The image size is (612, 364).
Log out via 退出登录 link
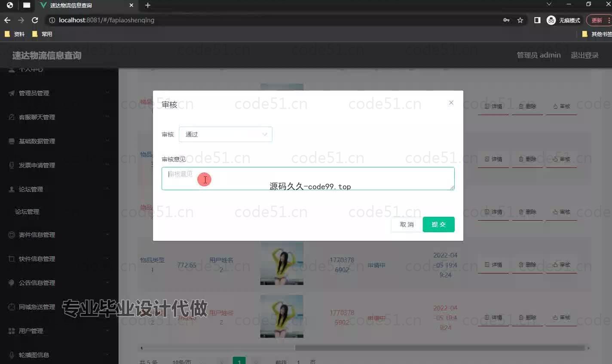[584, 55]
